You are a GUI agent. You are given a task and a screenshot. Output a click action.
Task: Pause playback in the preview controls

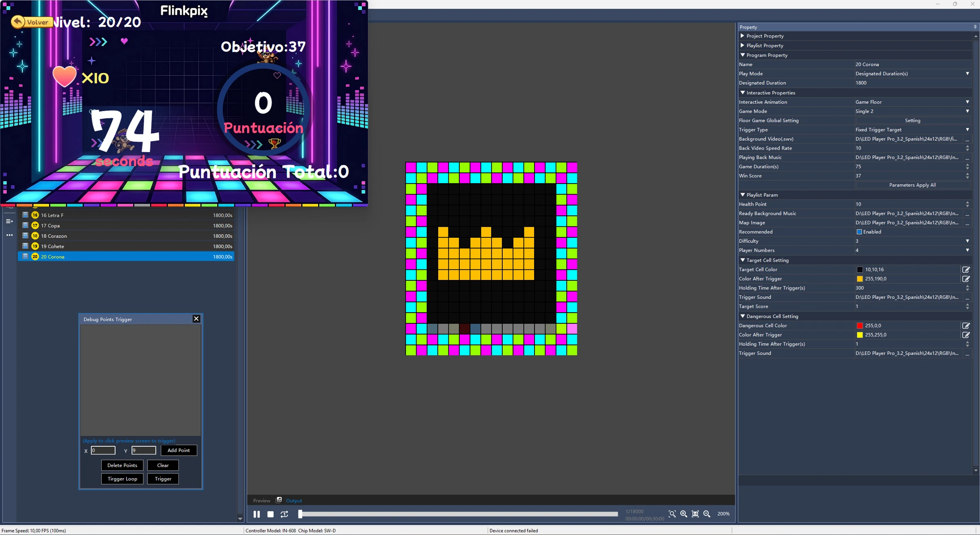point(256,514)
